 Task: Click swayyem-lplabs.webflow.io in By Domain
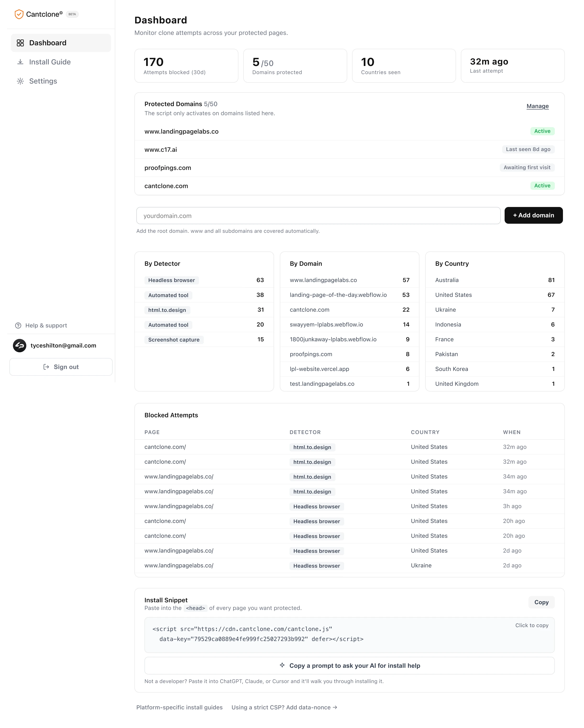pyautogui.click(x=326, y=325)
